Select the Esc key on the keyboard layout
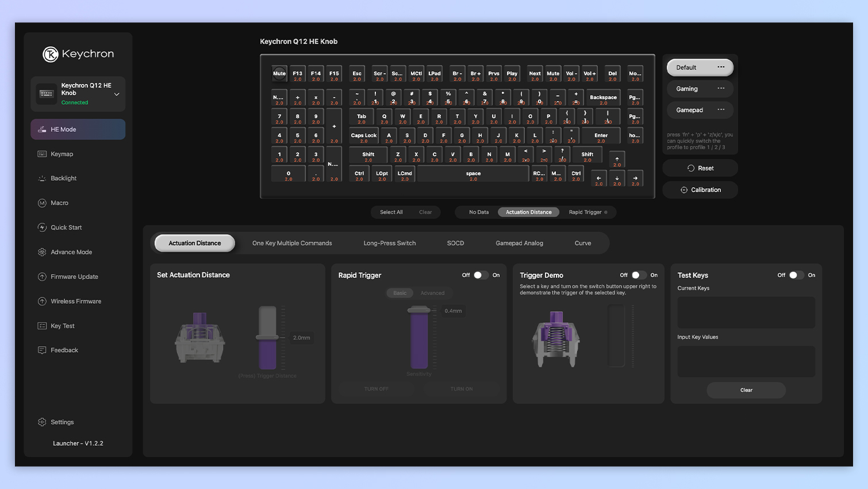 (x=356, y=74)
